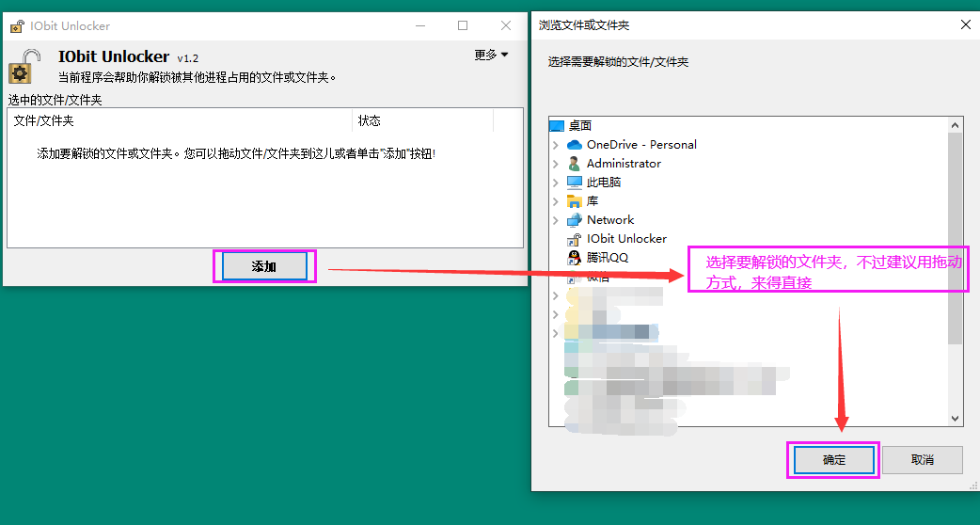Select the OneDrive cloud icon in tree
This screenshot has height=525, width=980.
tap(575, 145)
